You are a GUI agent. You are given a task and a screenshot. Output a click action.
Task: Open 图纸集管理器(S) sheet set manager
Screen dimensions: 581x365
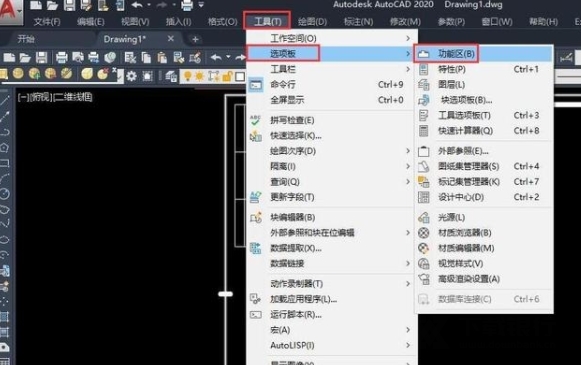484,167
